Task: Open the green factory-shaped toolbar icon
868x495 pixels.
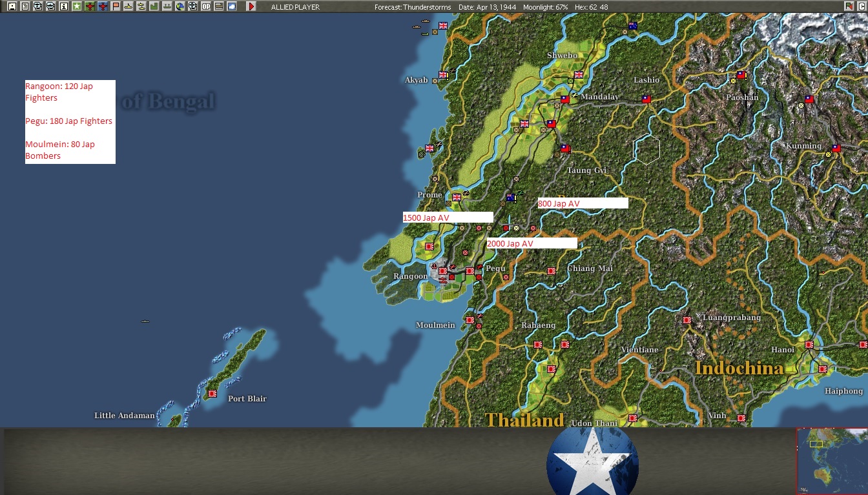Action: [154, 6]
